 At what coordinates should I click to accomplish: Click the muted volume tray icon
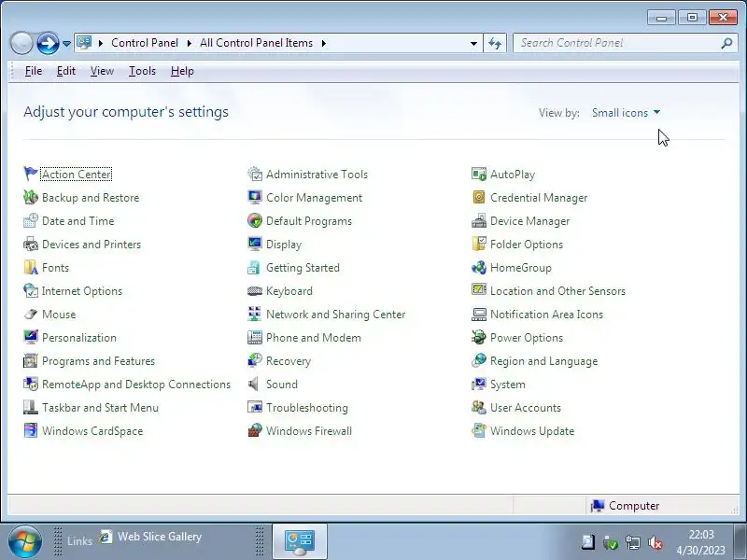[x=655, y=542]
